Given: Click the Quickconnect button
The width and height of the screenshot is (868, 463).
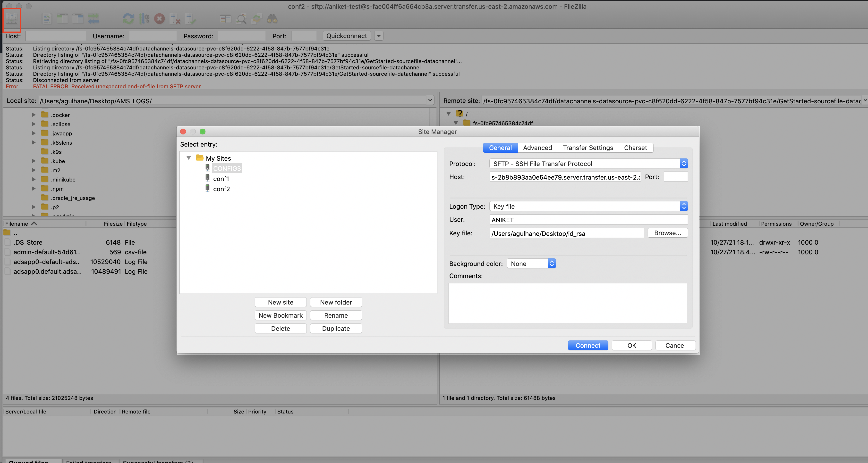Looking at the screenshot, I should pyautogui.click(x=346, y=36).
